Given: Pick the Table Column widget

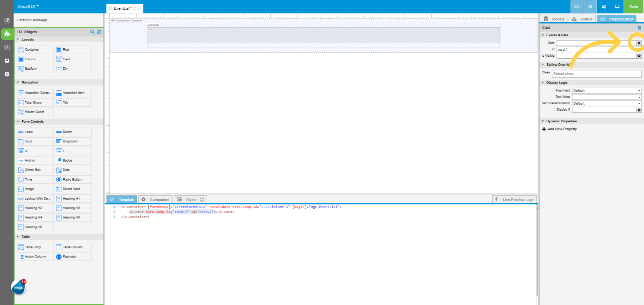Looking at the screenshot, I should 73,247.
